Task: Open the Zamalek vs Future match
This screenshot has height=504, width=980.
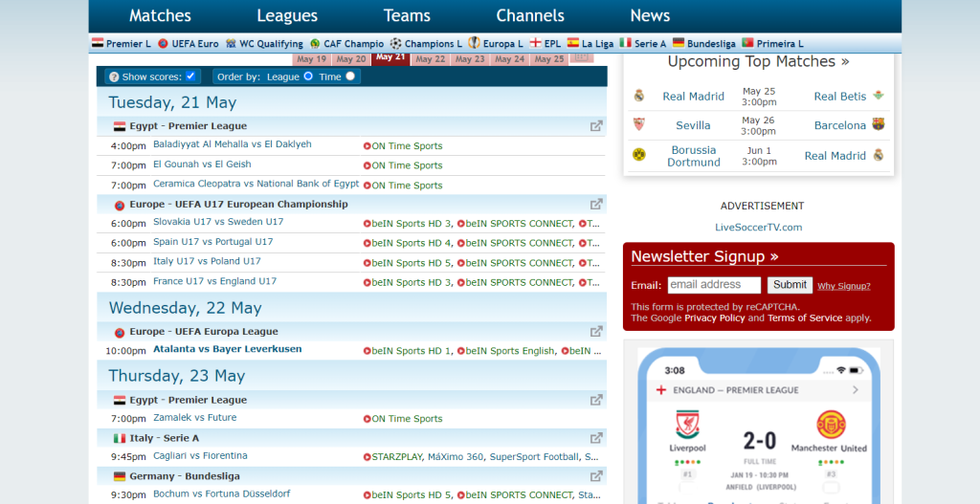Action: click(195, 418)
